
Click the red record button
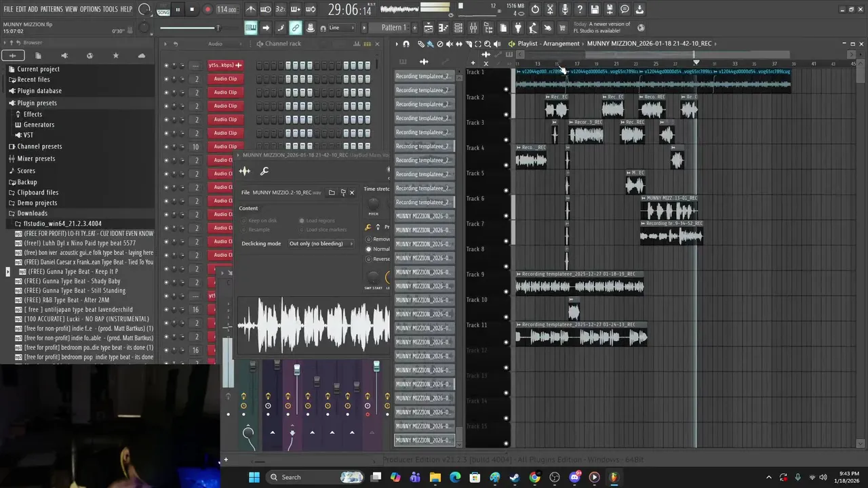208,9
